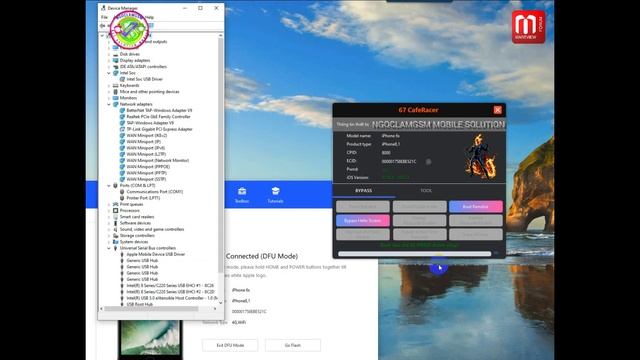Click the Monitors category icon
640x360 pixels.
pyautogui.click(x=116, y=98)
